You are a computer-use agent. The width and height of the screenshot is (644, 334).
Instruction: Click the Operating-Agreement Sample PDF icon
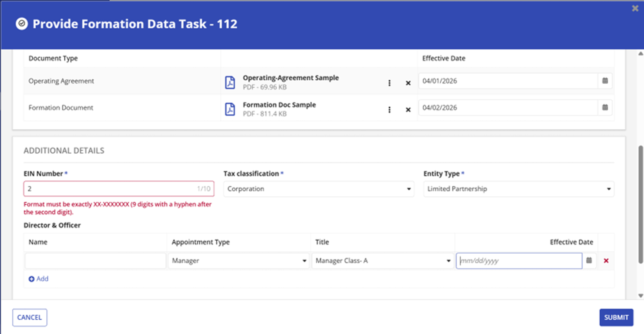pos(230,83)
